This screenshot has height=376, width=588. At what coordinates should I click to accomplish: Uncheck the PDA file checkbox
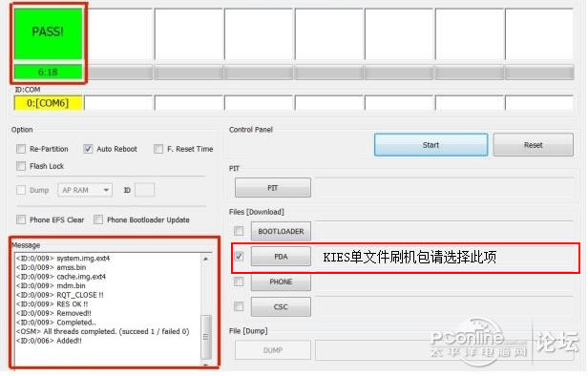click(x=239, y=257)
